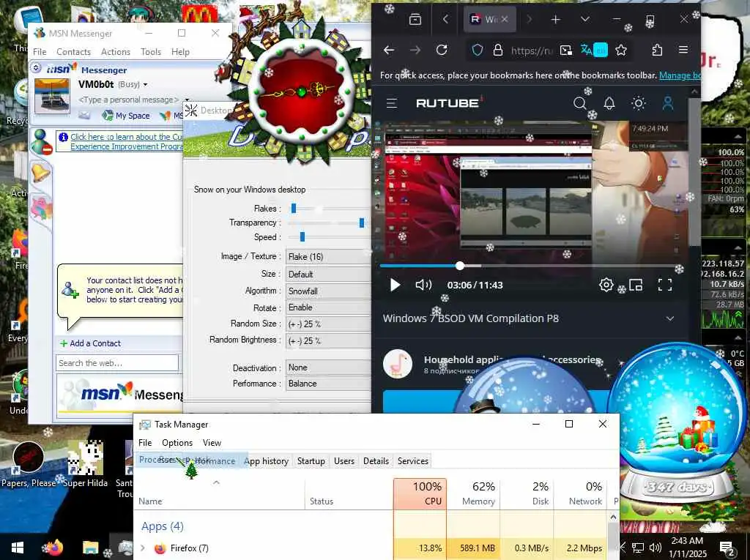Enter fullscreen video mode
This screenshot has width=750, height=560.
(x=665, y=285)
